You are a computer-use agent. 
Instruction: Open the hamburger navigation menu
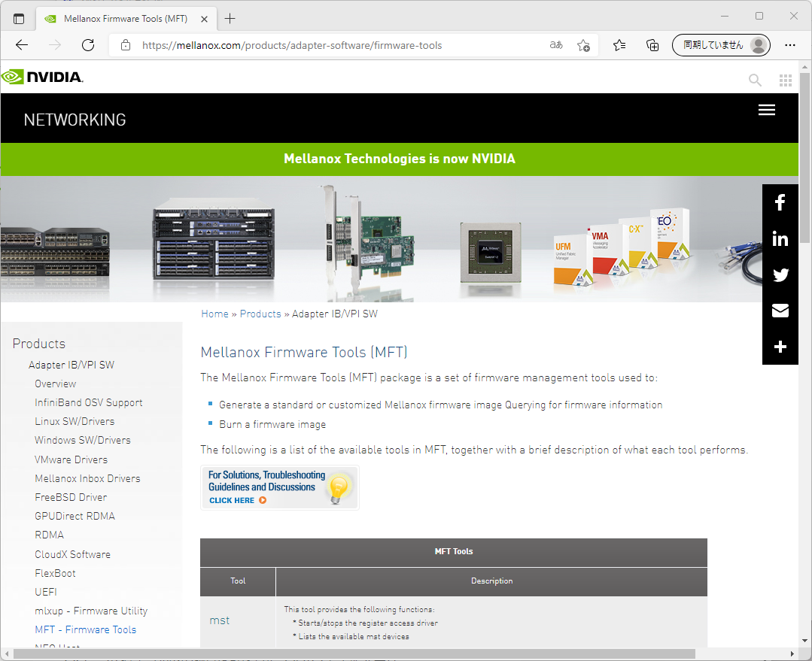766,110
